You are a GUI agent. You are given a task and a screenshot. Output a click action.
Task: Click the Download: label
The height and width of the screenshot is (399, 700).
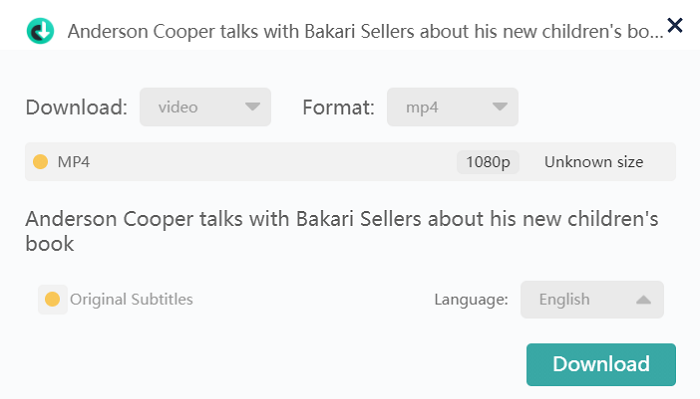[x=76, y=108]
